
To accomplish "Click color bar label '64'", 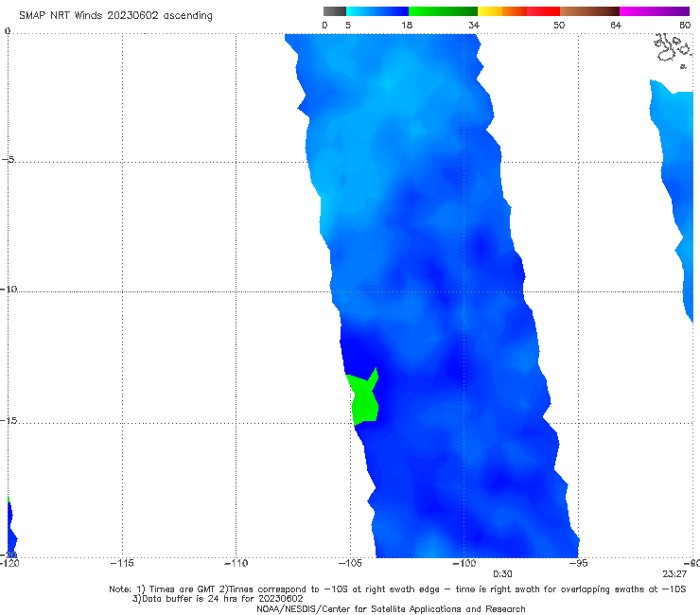I will 616,25.
